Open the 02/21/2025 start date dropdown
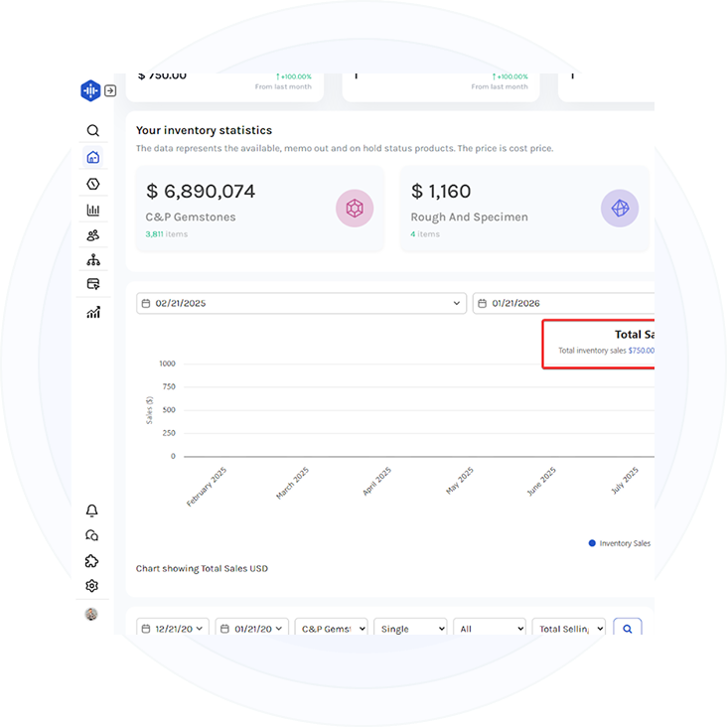This screenshot has width=728, height=728. (301, 303)
